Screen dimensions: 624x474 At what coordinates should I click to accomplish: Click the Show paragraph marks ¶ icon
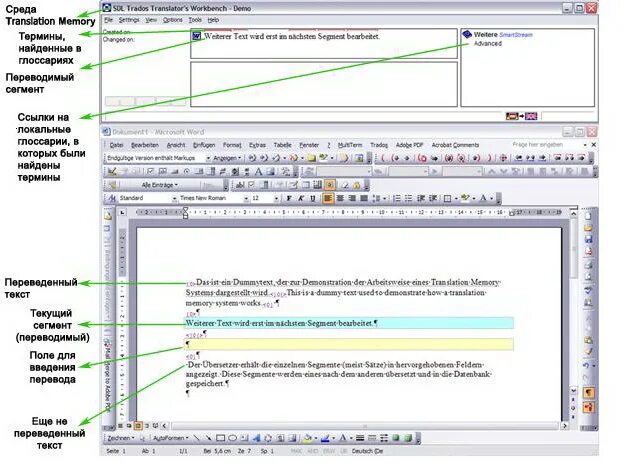coord(589,393)
